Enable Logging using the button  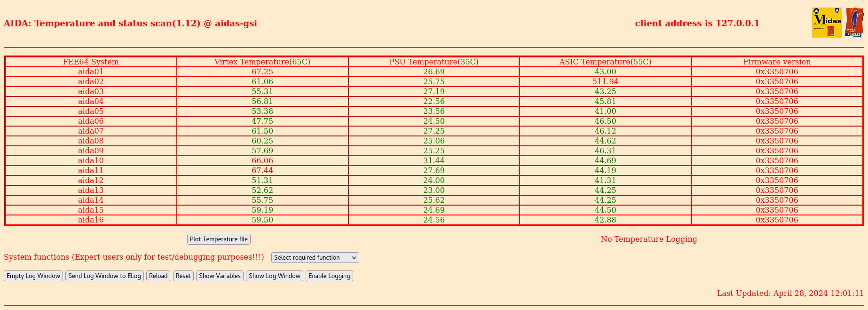[329, 276]
